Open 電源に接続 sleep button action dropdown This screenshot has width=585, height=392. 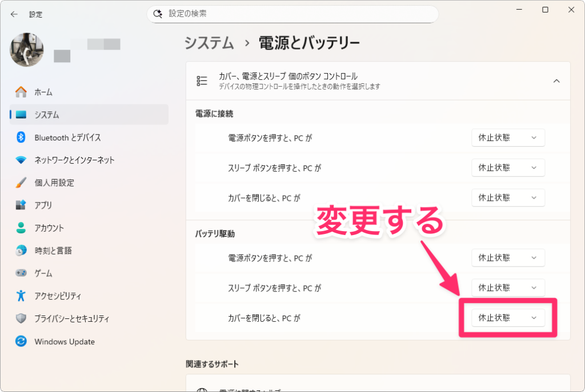tap(508, 168)
